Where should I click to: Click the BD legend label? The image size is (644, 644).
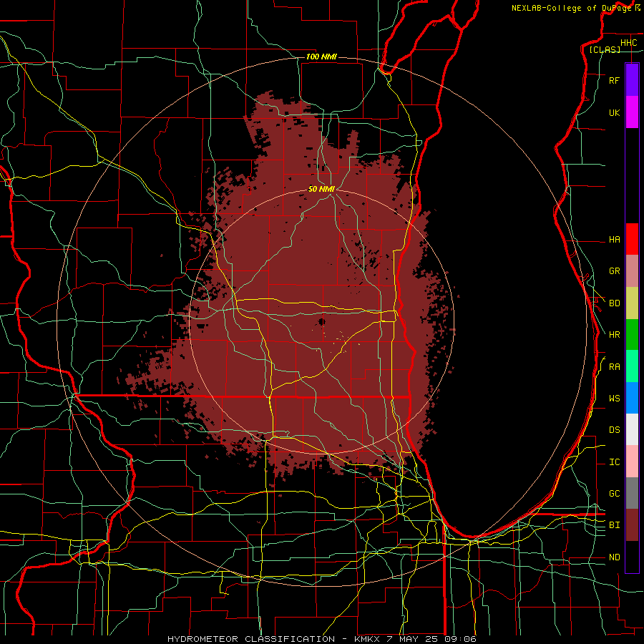click(614, 303)
